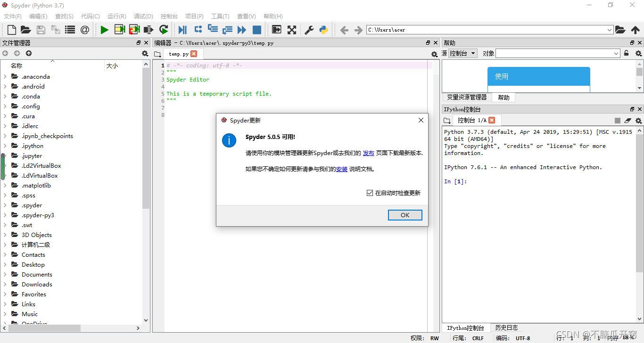Go to parent folder in file explorer
The width and height of the screenshot is (644, 343).
click(x=29, y=54)
